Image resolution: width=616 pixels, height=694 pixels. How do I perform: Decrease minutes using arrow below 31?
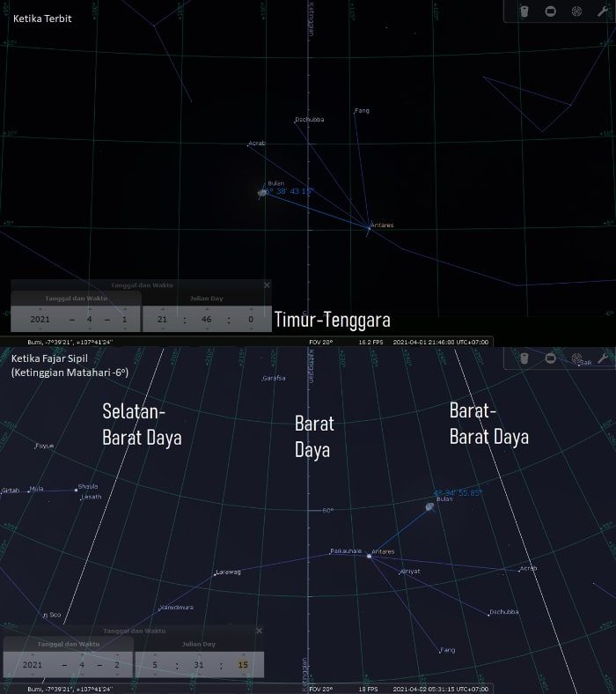coord(199,675)
